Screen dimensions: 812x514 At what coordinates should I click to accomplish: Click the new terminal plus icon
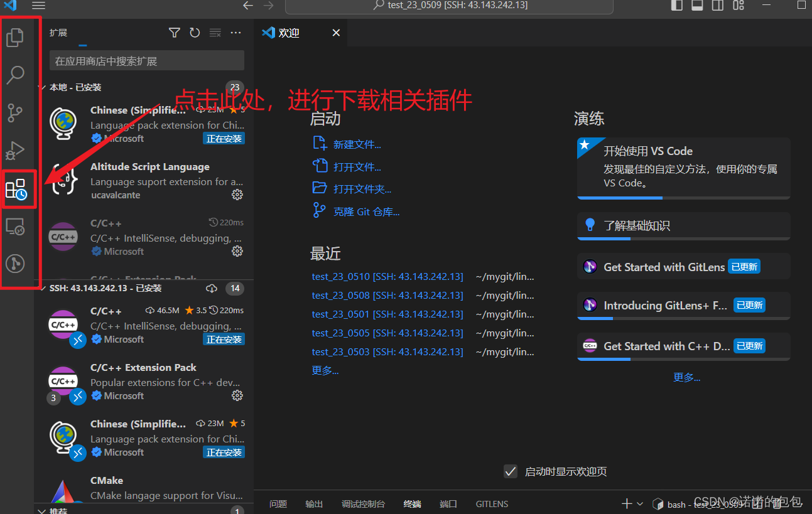pyautogui.click(x=626, y=504)
